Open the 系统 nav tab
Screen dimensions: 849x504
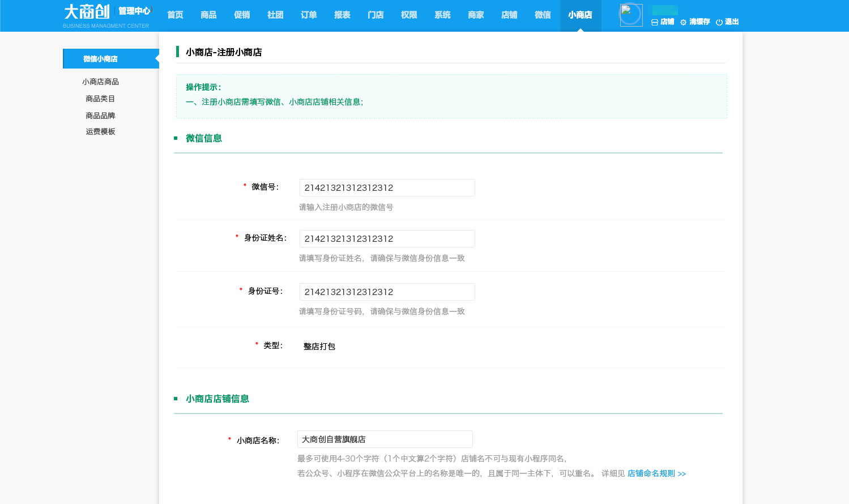442,15
